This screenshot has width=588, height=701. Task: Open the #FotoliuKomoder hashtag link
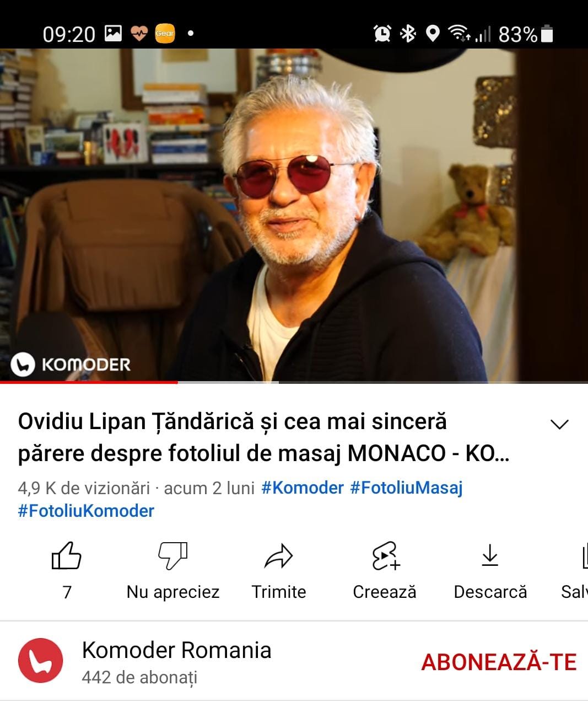click(x=86, y=511)
